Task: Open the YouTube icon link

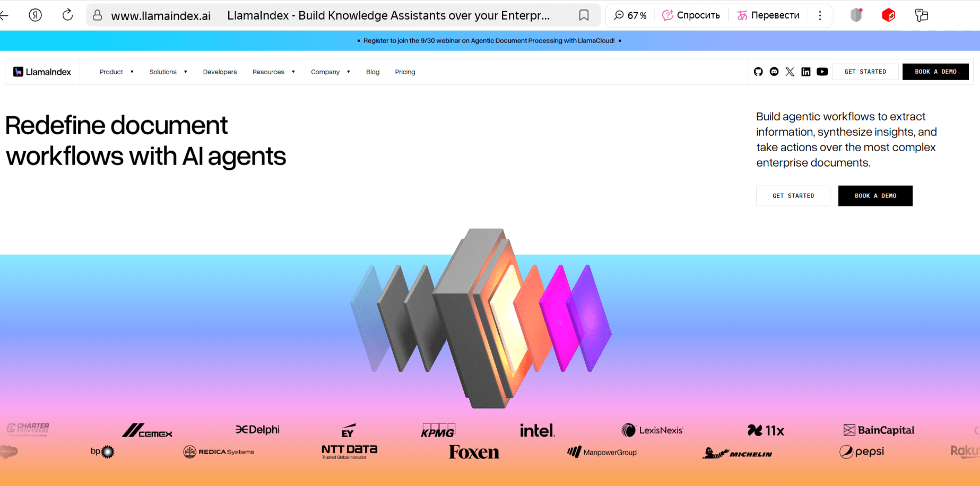Action: tap(822, 72)
